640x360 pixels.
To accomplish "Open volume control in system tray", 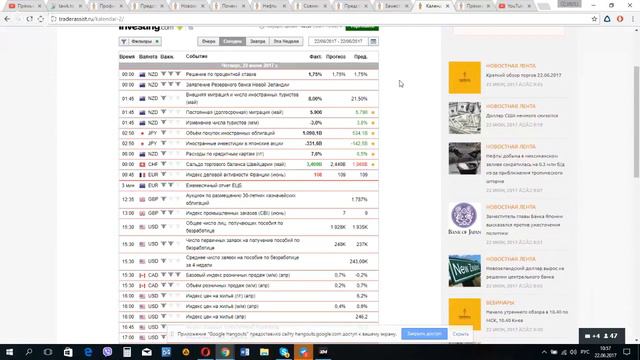I will point(573,352).
